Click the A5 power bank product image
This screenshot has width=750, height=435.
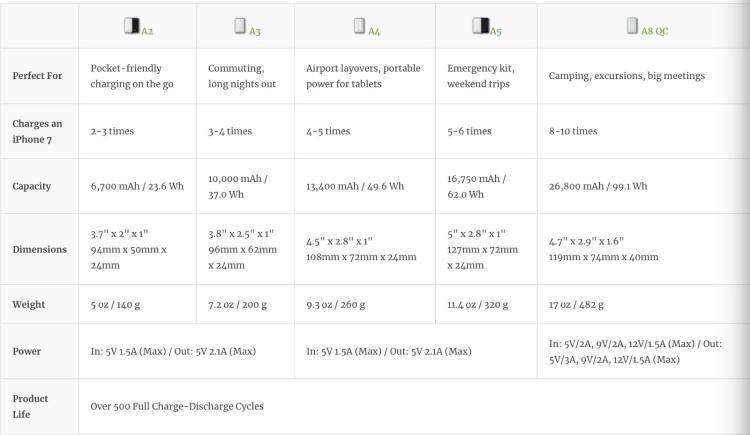pyautogui.click(x=481, y=26)
